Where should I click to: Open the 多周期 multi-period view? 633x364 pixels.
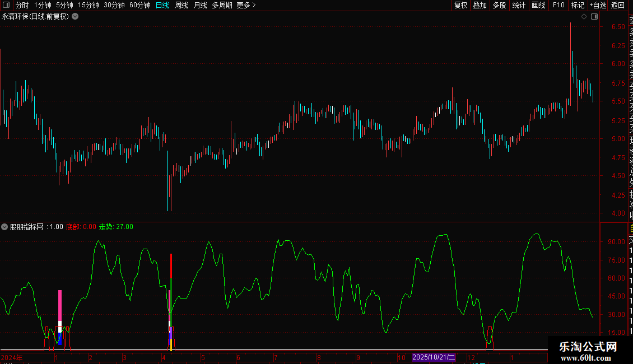pos(222,5)
